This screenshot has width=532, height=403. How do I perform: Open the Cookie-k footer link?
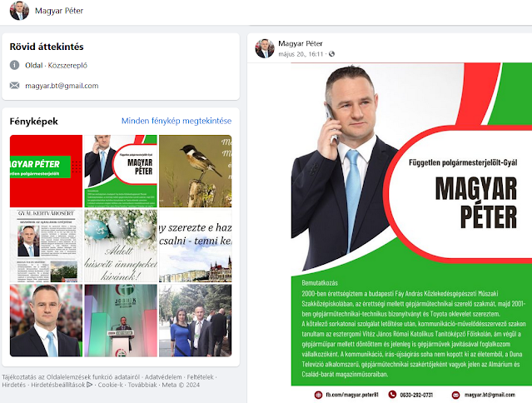point(110,385)
